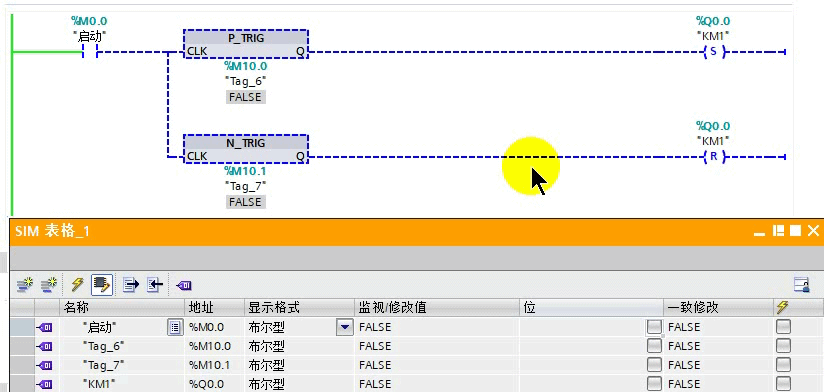Viewport: 824px width, 392px height.
Task: Click the tag icon of the "KM1" row
Action: (45, 384)
